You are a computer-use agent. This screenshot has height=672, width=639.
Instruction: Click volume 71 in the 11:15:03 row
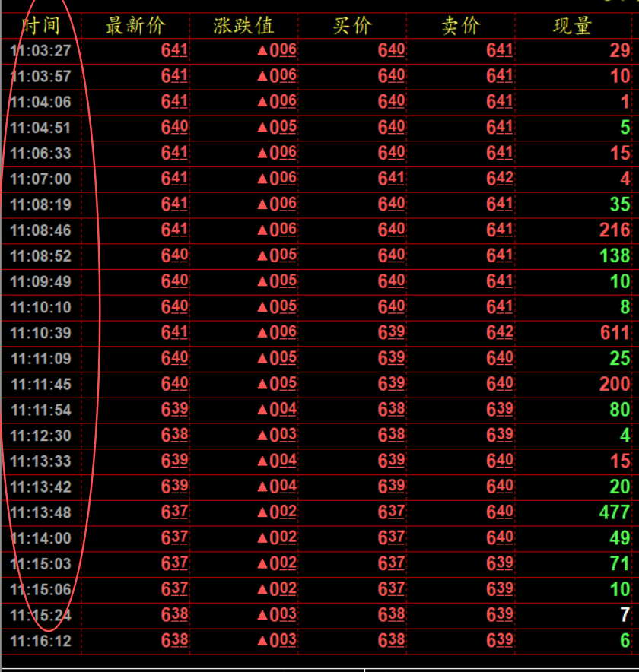620,564
